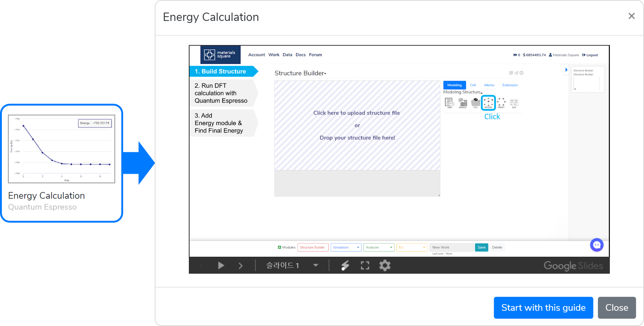Open the Jobs icon in Modeling Structure
Screen dimensions: 644x326
[x=449, y=103]
